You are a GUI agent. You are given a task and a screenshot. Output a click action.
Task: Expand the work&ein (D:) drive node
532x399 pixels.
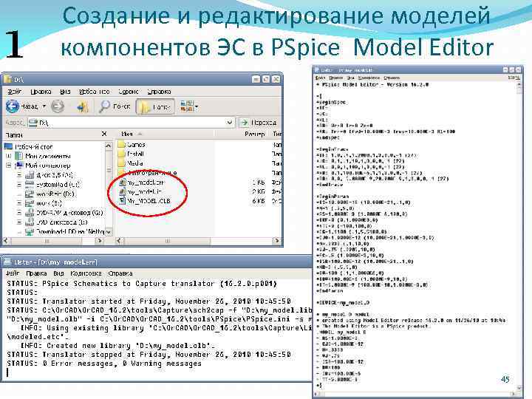point(19,194)
